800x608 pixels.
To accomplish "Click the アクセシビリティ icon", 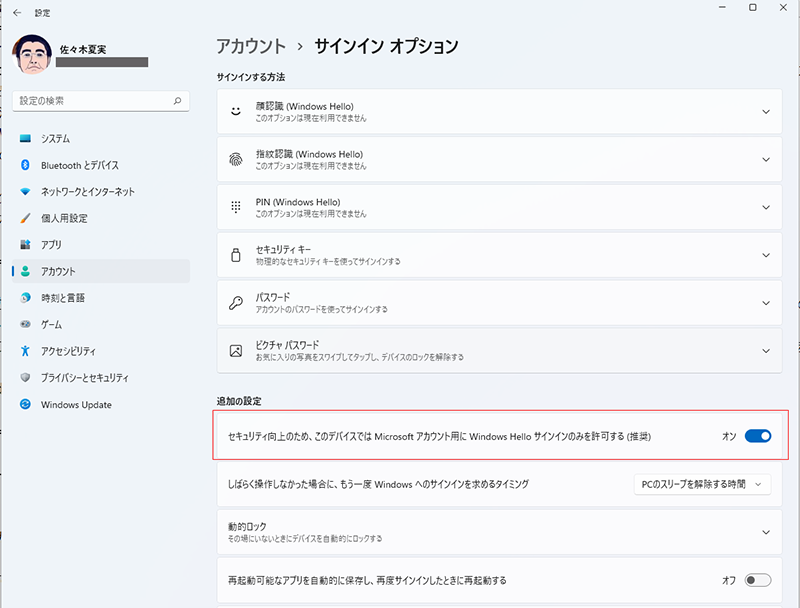I will pos(25,351).
